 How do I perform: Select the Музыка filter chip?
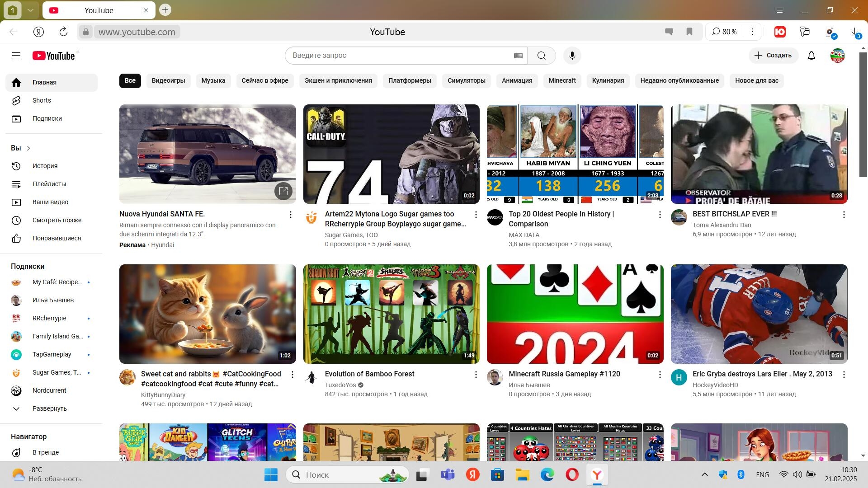click(x=213, y=80)
